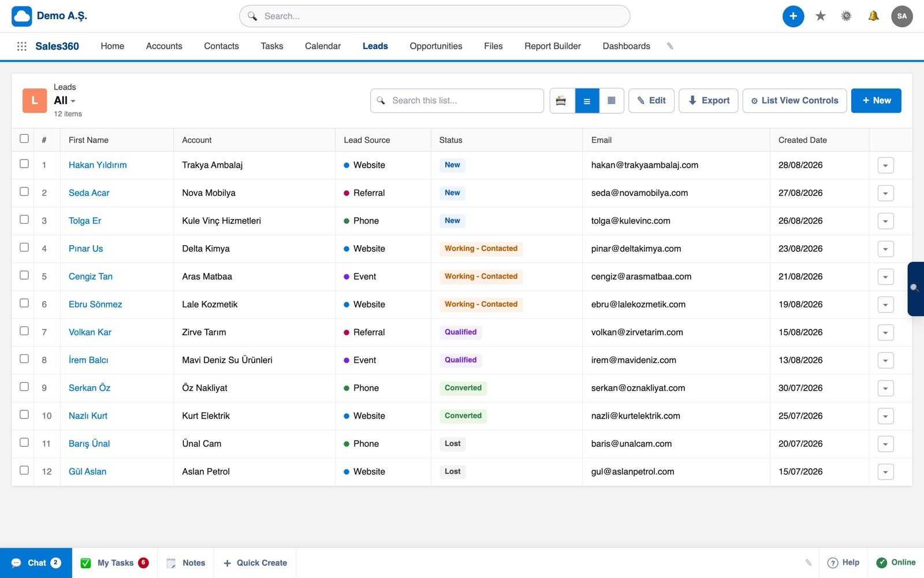Image resolution: width=924 pixels, height=578 pixels.
Task: Switch to the grid view
Action: pos(612,101)
